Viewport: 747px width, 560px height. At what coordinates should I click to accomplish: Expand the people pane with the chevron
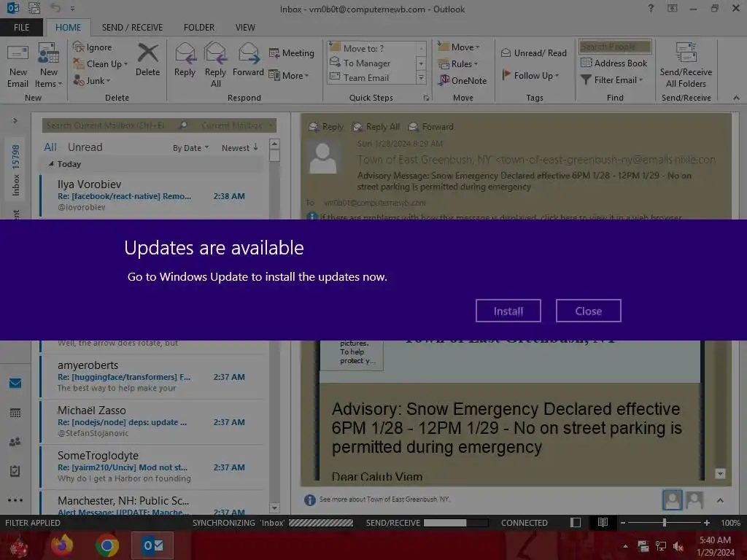[720, 500]
